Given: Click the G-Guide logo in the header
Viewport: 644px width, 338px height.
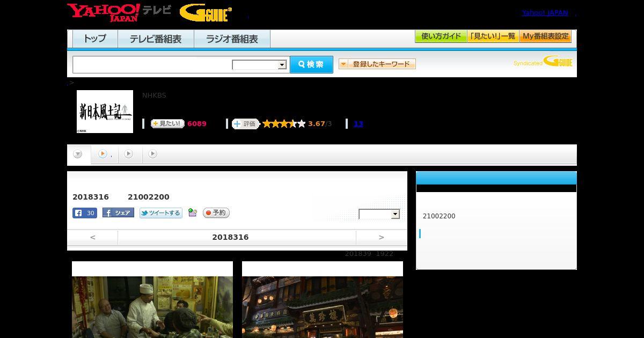Looking at the screenshot, I should click(206, 13).
